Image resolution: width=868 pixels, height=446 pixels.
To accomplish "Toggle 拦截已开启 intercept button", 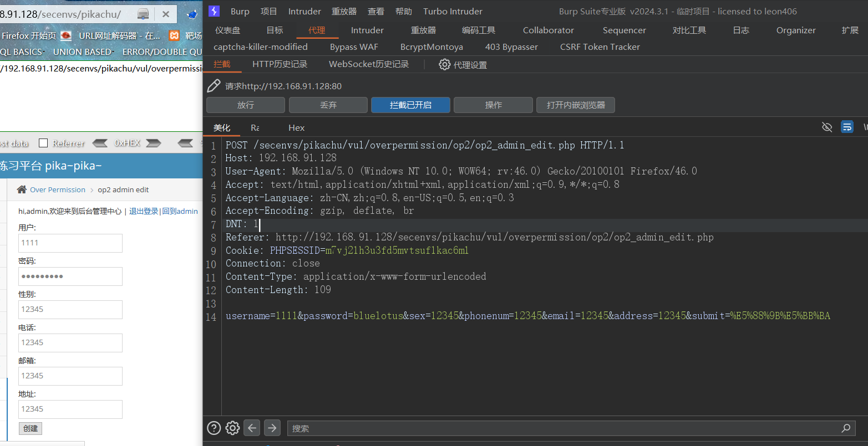I will [410, 105].
